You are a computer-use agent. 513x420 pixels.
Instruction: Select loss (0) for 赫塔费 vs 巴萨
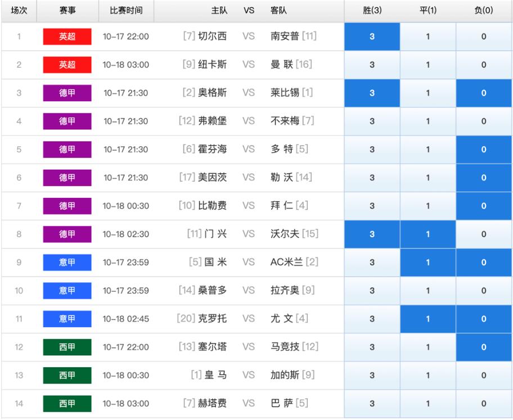484,404
